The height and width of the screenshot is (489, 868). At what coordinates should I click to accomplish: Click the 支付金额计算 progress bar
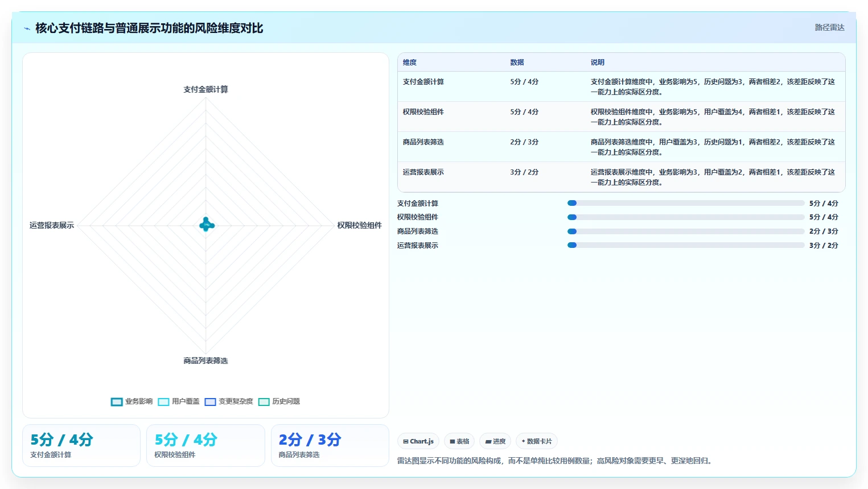pyautogui.click(x=686, y=203)
